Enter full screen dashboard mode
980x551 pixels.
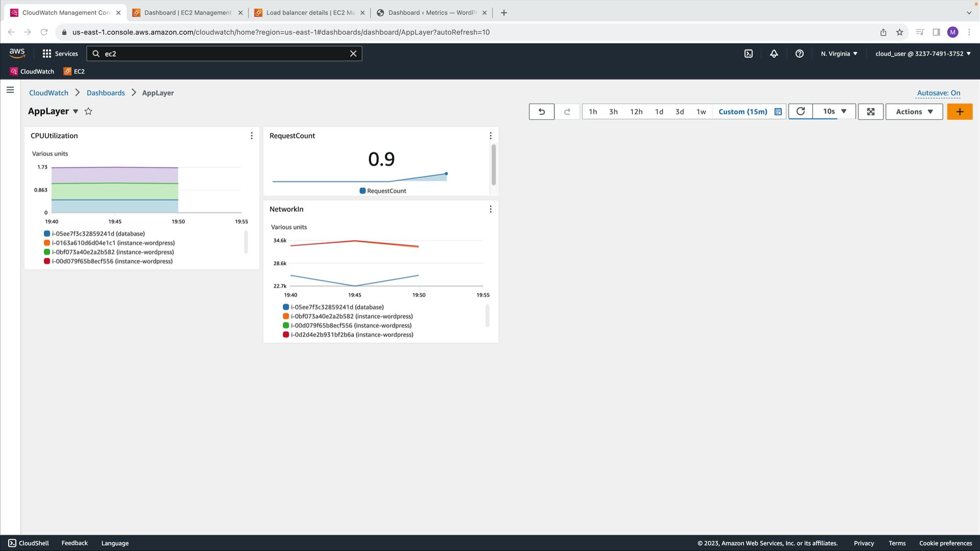coord(871,112)
